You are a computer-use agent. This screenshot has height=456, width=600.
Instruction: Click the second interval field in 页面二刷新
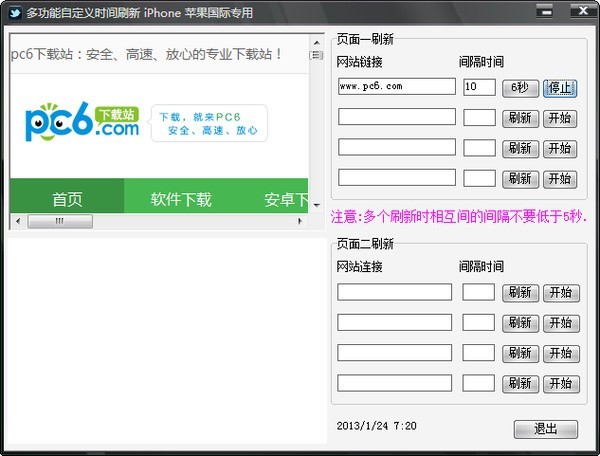coord(479,322)
